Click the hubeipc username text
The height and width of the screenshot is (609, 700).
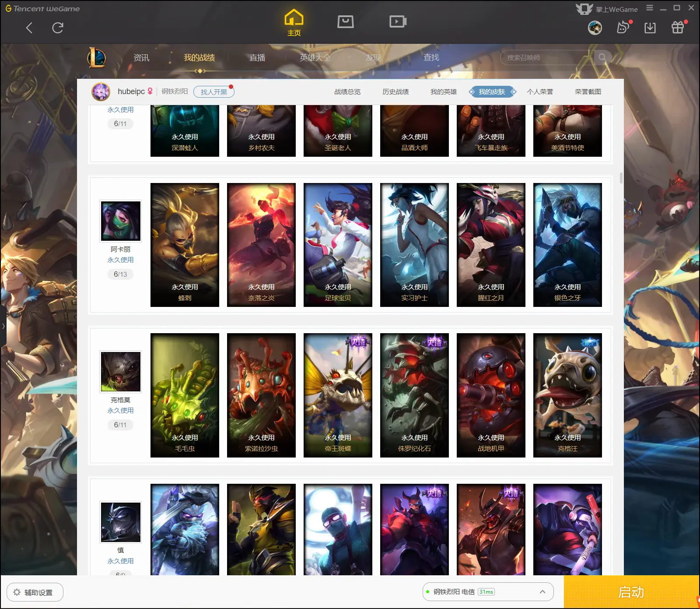131,92
